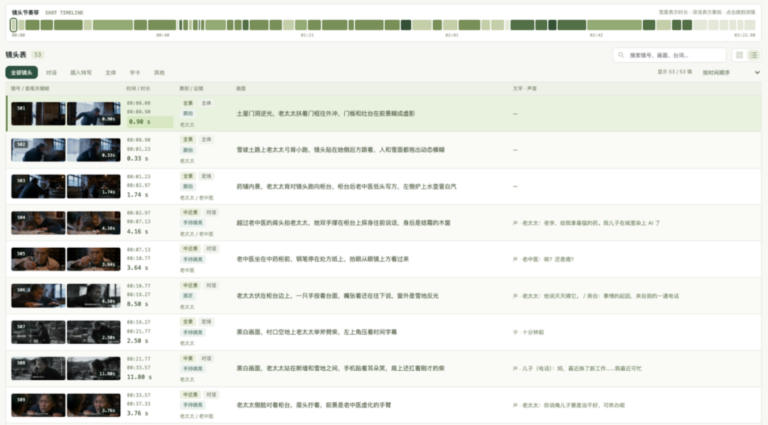The height and width of the screenshot is (425, 768).
Task: Click the darkest timeline block before 02:01
Action: 406,24
